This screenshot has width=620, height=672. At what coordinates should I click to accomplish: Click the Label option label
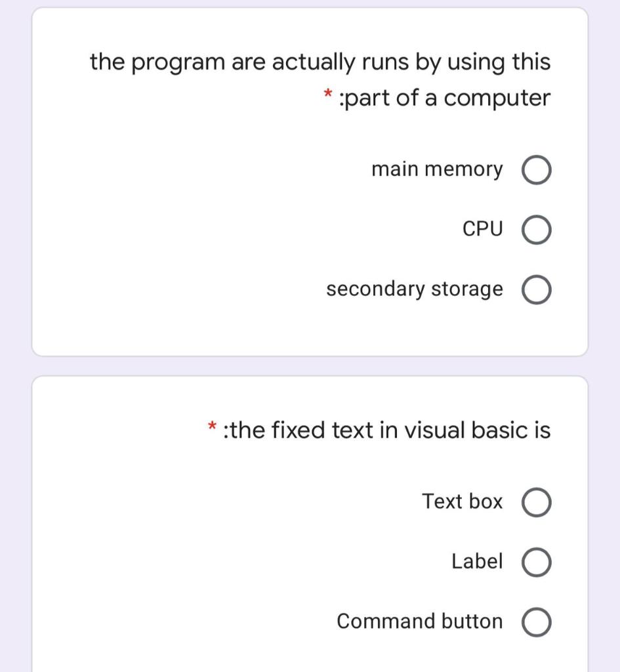click(477, 561)
